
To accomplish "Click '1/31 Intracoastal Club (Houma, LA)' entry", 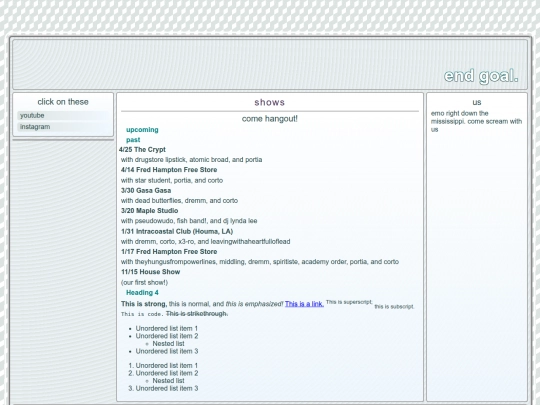I will click(177, 231).
